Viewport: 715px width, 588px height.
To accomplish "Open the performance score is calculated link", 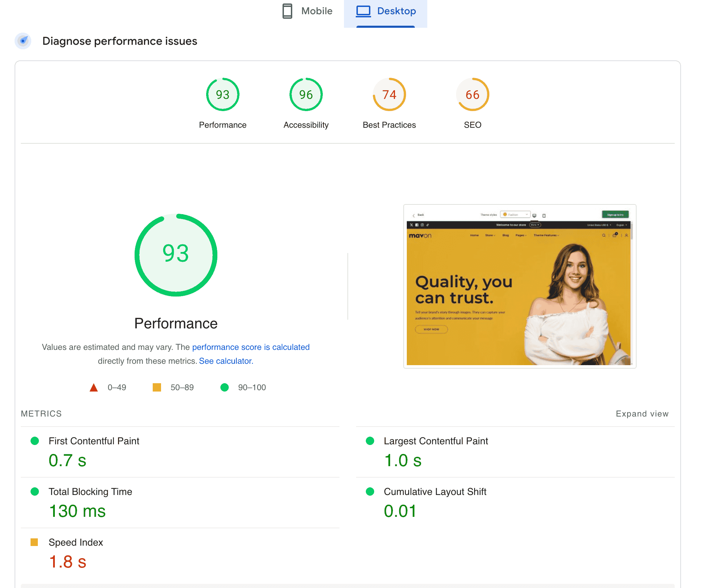I will (251, 347).
